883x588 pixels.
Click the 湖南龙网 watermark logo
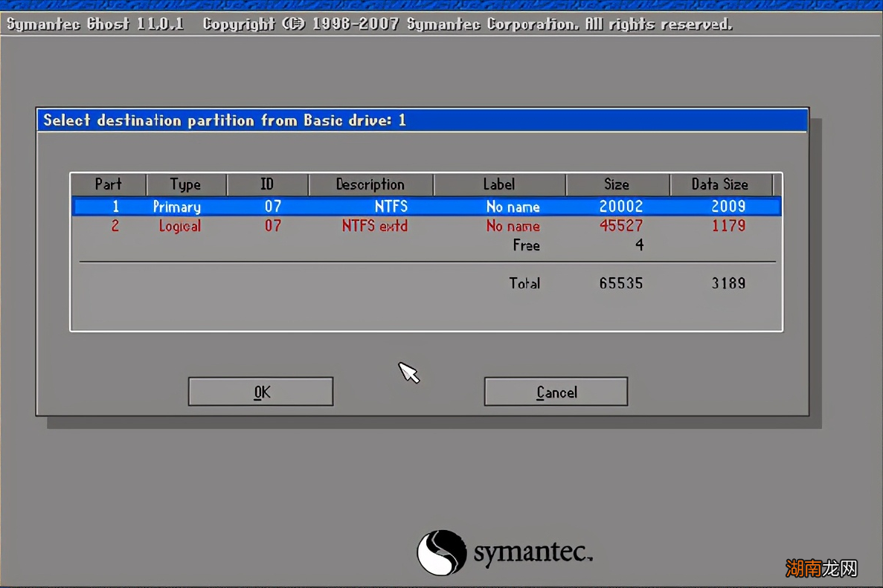(x=822, y=569)
